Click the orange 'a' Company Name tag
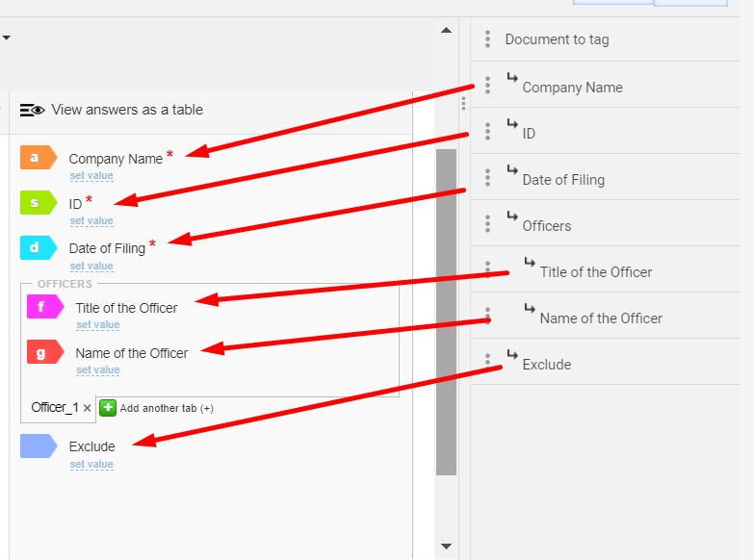The width and height of the screenshot is (754, 560). [39, 158]
